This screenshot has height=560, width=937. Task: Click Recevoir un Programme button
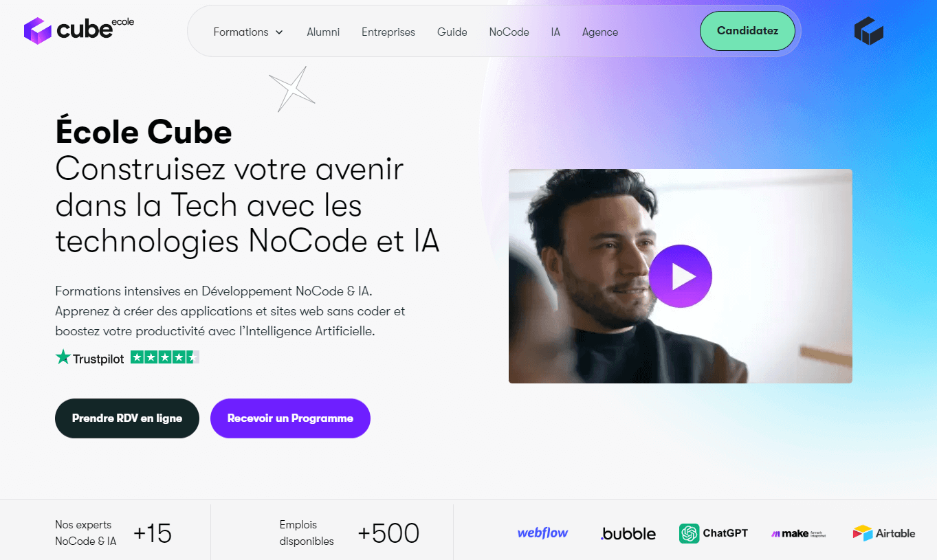[x=290, y=418]
